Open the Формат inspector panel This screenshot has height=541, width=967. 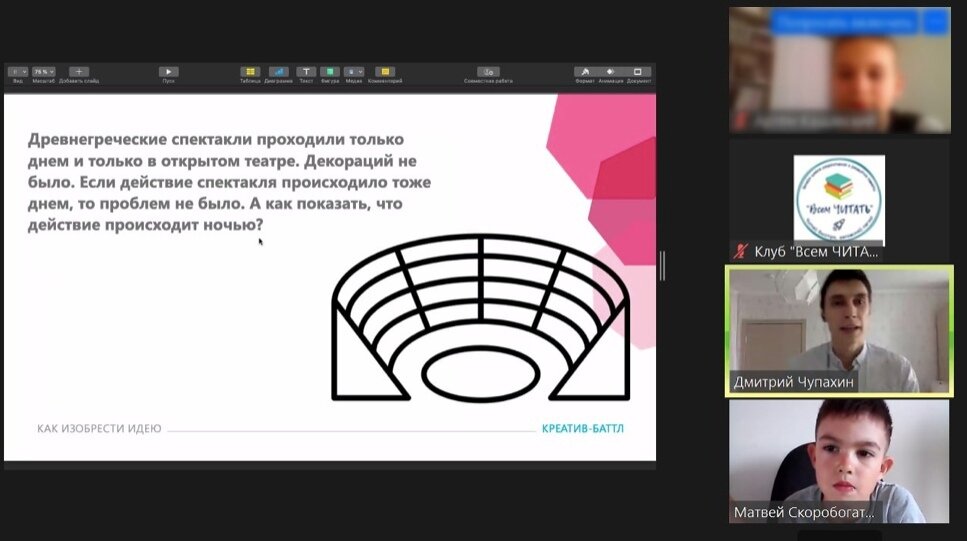tap(585, 72)
